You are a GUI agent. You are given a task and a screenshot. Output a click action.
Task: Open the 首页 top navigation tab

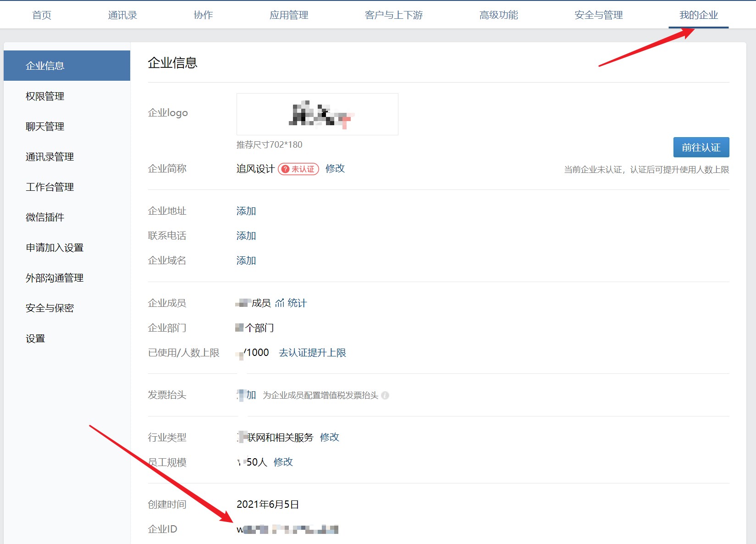point(42,15)
